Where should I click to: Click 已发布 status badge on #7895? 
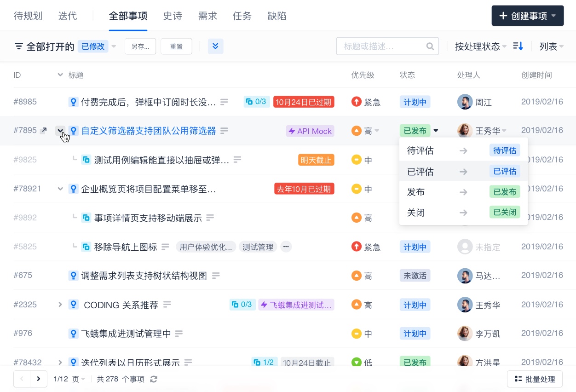(x=415, y=131)
